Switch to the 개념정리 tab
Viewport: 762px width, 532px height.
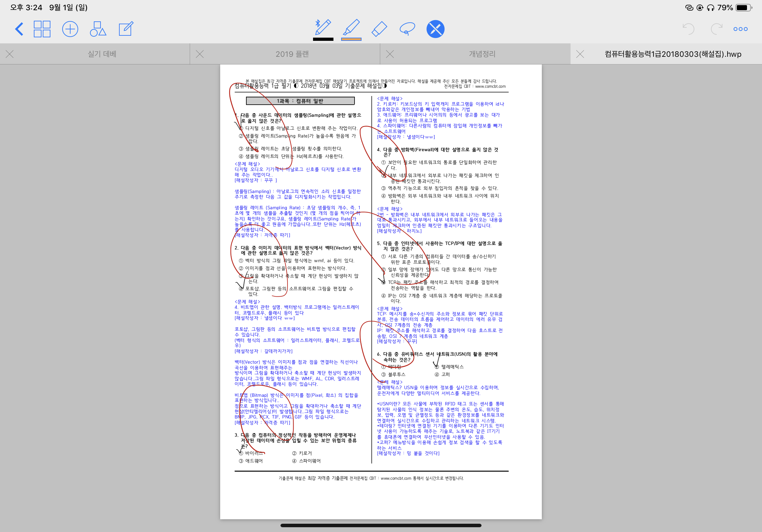coord(482,54)
